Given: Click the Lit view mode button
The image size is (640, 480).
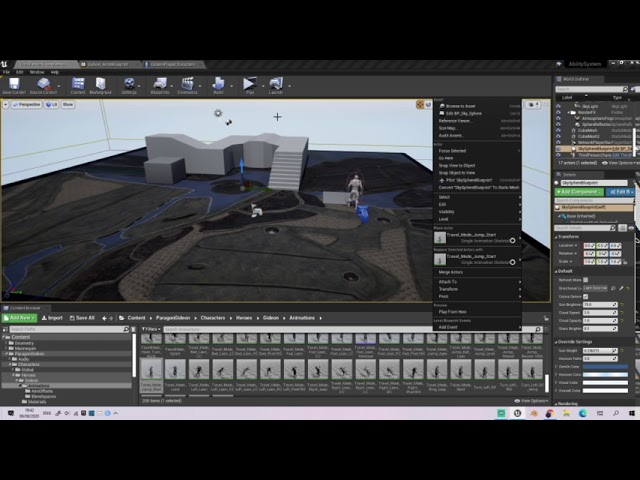Looking at the screenshot, I should coord(51,104).
